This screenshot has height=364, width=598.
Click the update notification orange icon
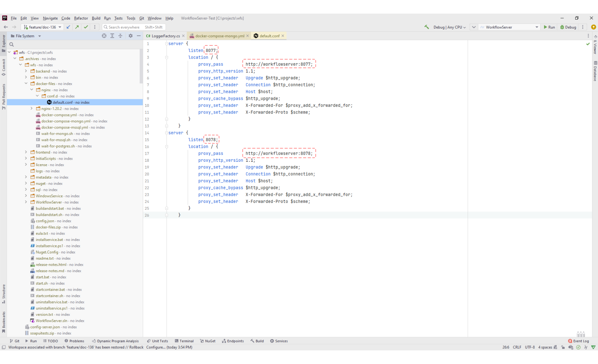(593, 27)
